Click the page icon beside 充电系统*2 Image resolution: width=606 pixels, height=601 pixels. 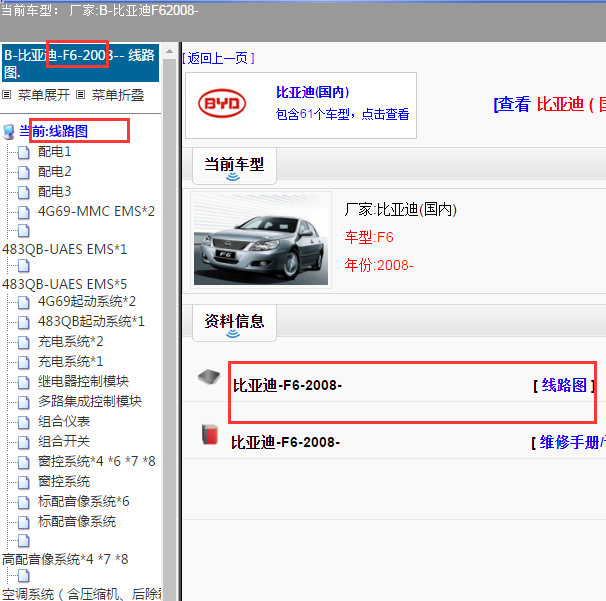24,342
